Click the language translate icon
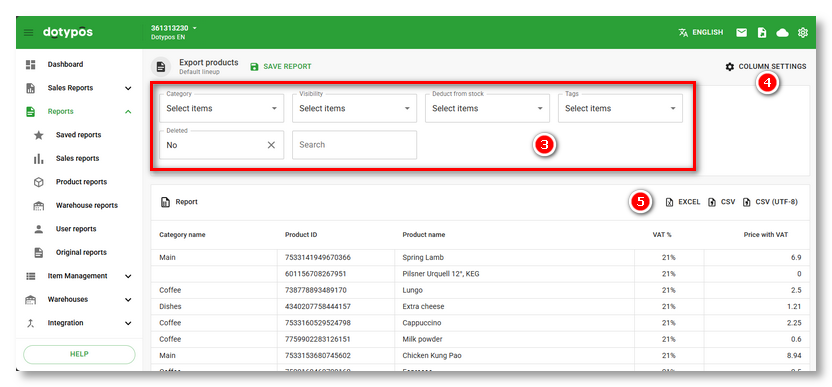The height and width of the screenshot is (387, 832). pos(683,32)
